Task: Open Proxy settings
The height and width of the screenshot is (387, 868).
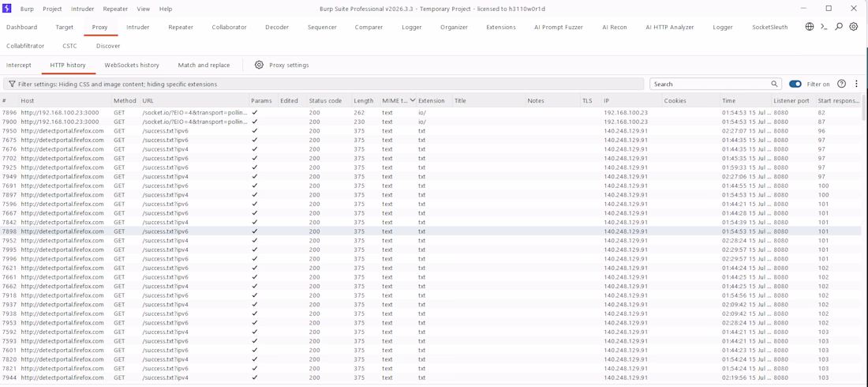Action: pyautogui.click(x=289, y=65)
